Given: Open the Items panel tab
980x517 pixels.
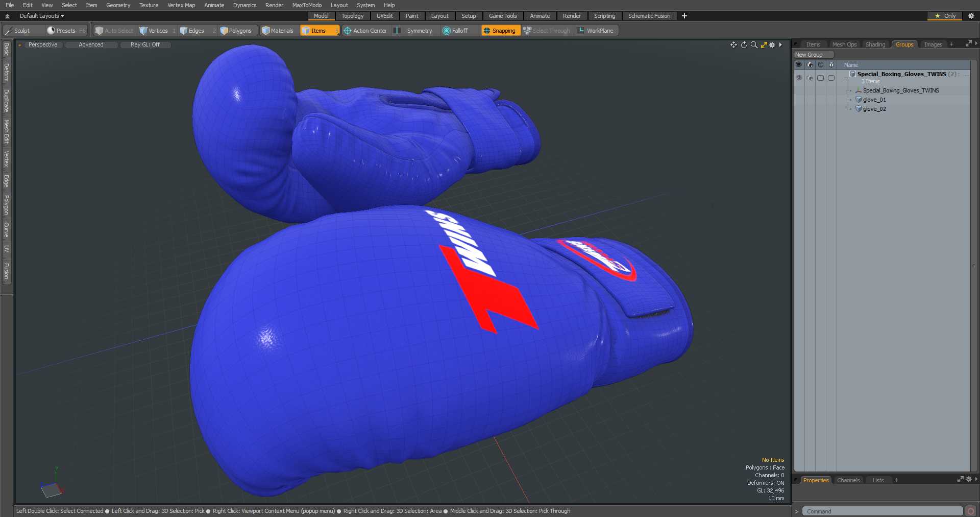Looking at the screenshot, I should pyautogui.click(x=813, y=44).
